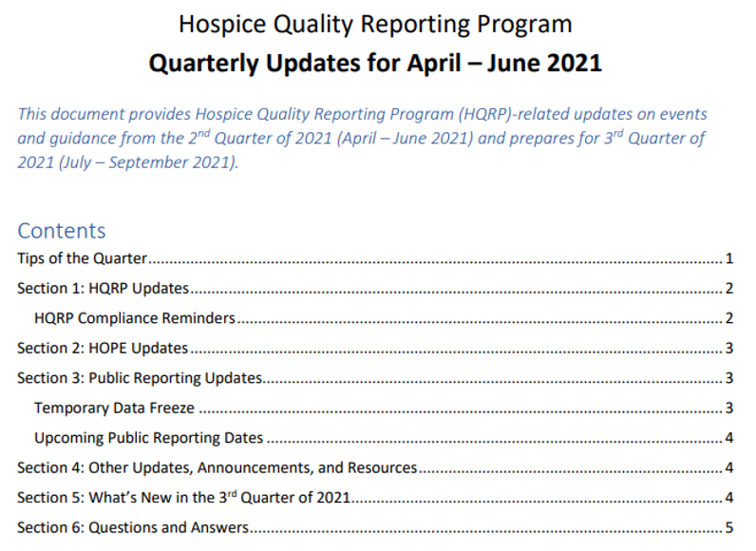Open the Temporary Data Freeze subsection
Viewport: 756px width, 551px height.
[114, 408]
